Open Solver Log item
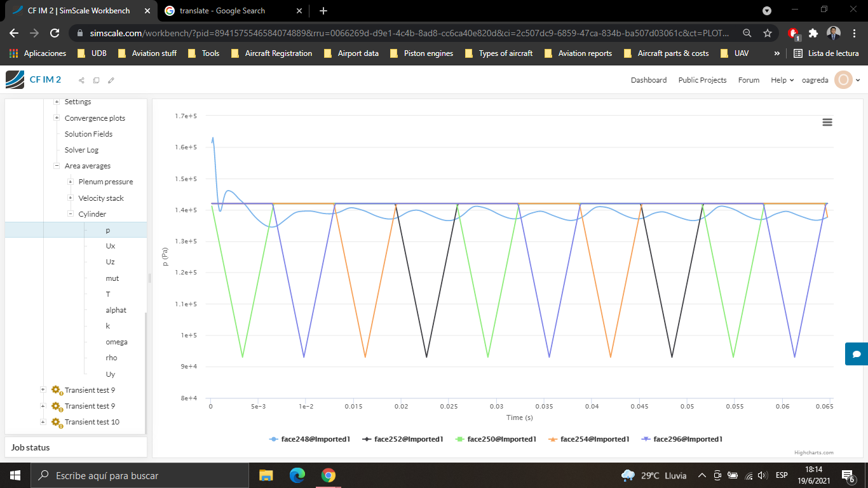Image resolution: width=868 pixels, height=488 pixels. coord(81,150)
